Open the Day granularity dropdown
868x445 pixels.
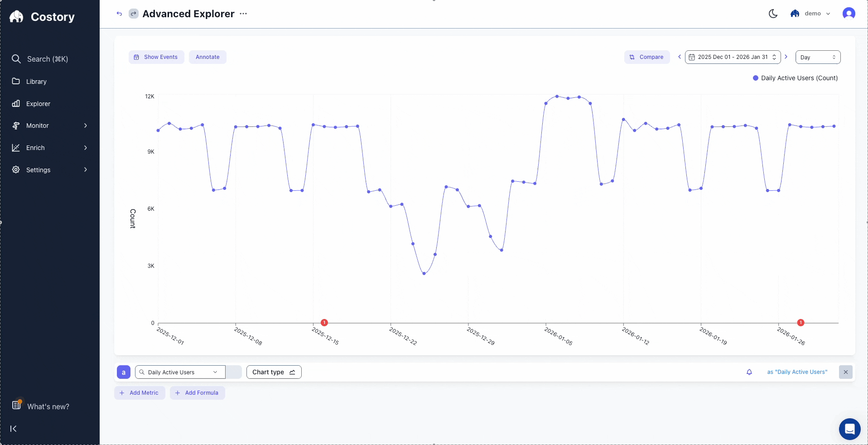click(818, 57)
